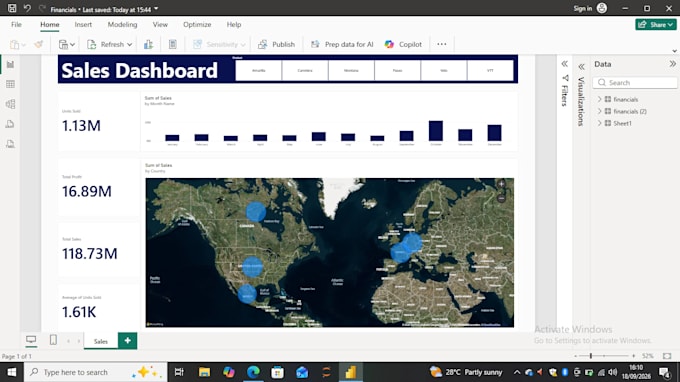
Task: Publish the report
Action: click(x=276, y=44)
